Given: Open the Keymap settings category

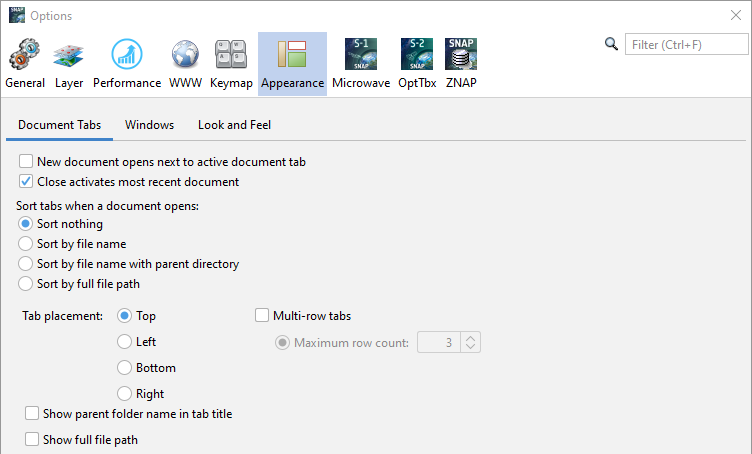Looking at the screenshot, I should point(231,63).
